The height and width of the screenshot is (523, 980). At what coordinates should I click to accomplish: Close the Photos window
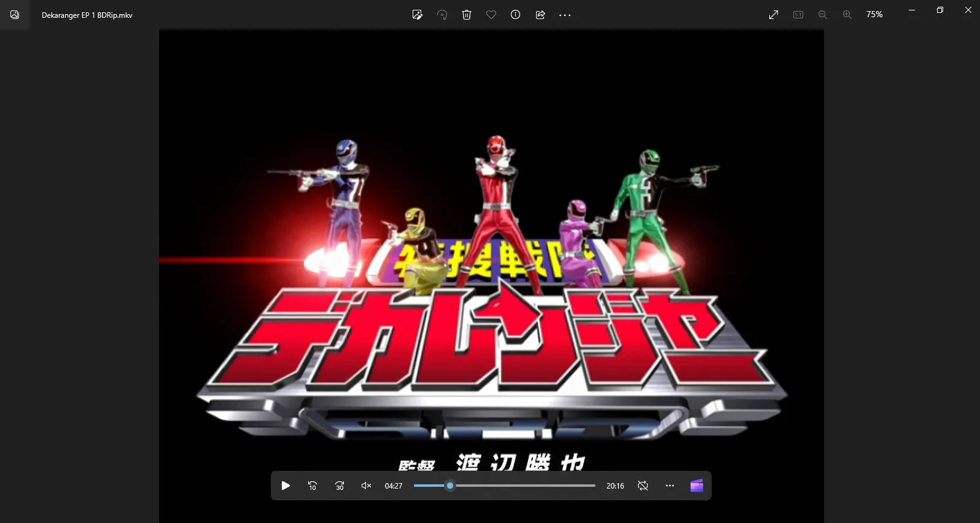point(968,10)
